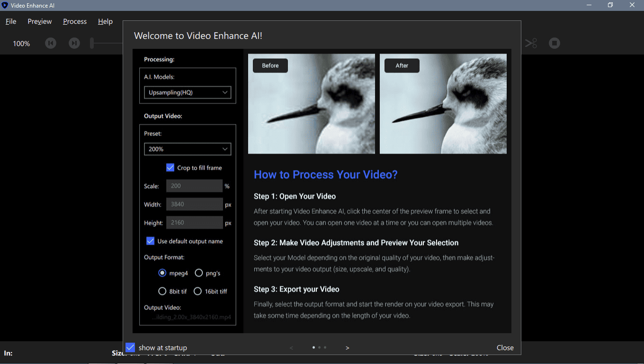Open the File menu
Screen dimensions: 644x364
pyautogui.click(x=11, y=21)
